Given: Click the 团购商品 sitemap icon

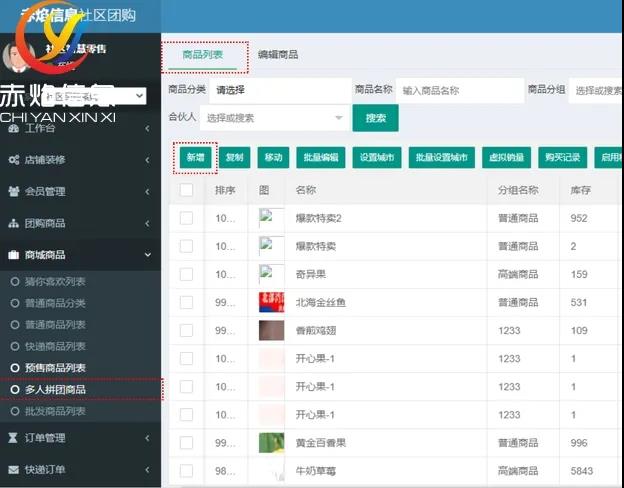Looking at the screenshot, I should tap(14, 223).
